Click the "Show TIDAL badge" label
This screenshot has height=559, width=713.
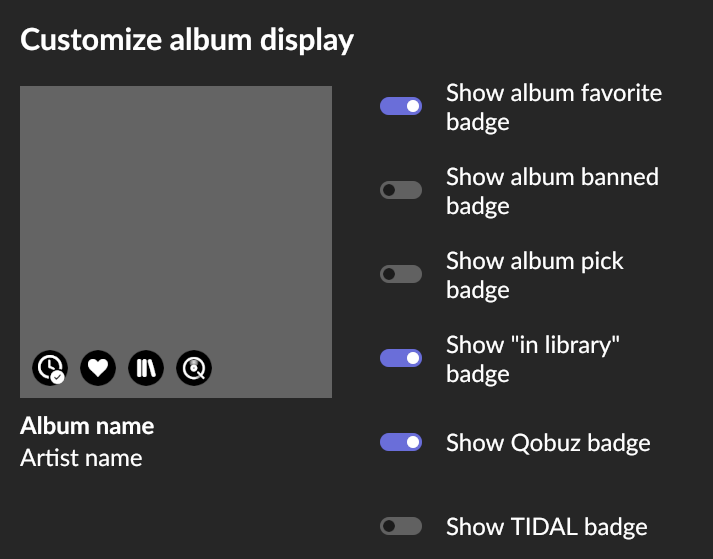tap(547, 527)
